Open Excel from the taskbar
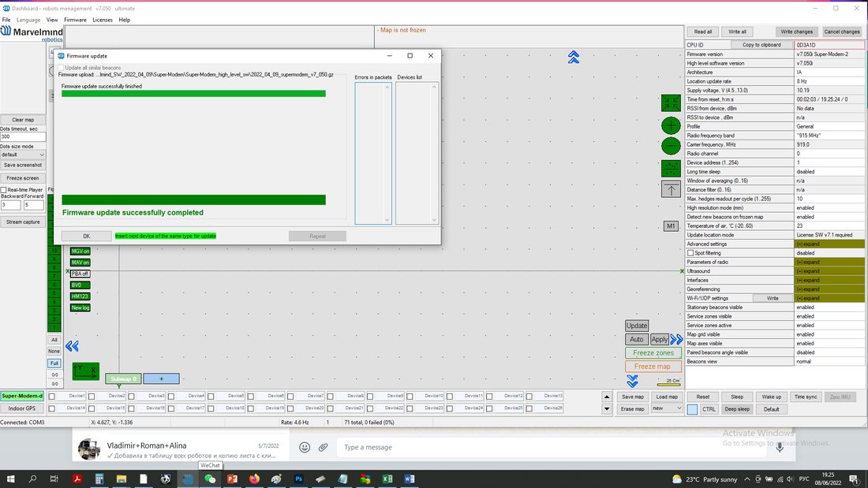The width and height of the screenshot is (868, 488). pos(387,479)
